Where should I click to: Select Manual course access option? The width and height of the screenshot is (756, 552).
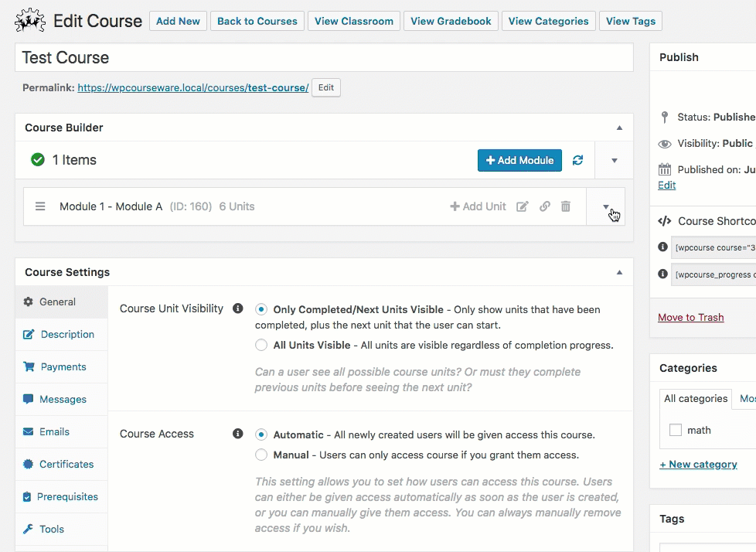(x=261, y=455)
